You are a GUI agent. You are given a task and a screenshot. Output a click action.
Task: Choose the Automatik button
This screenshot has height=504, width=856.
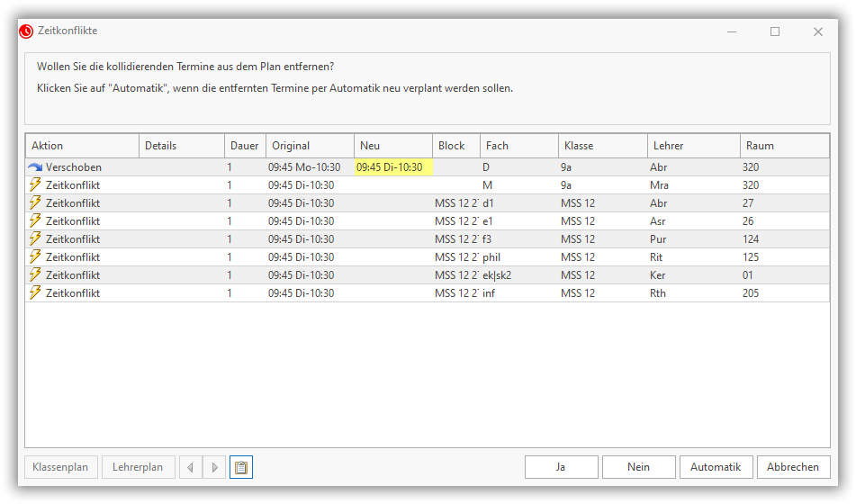point(715,467)
